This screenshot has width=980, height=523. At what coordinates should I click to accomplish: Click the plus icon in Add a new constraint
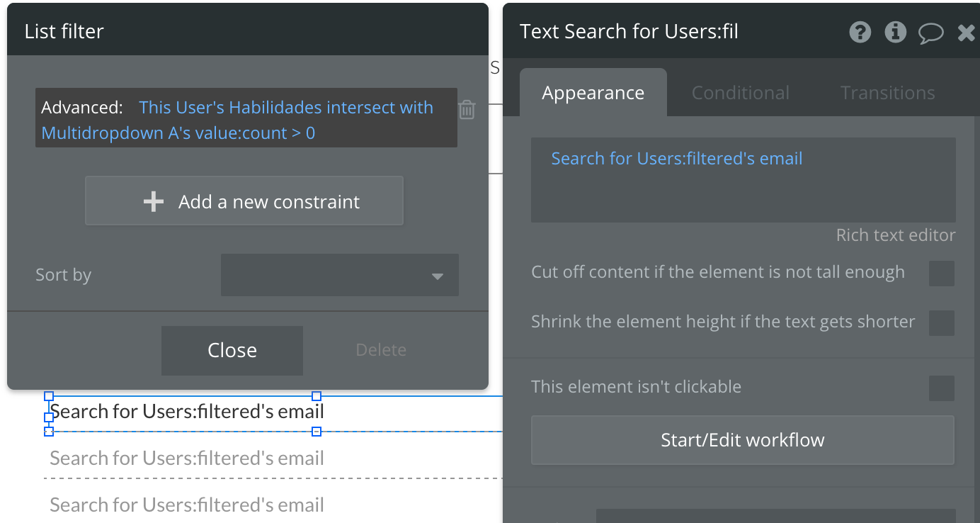[154, 202]
